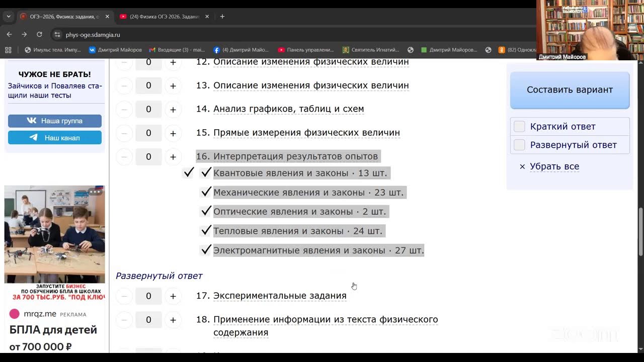Open the tab search dropdown arrow
644x362 pixels.
(x=9, y=16)
